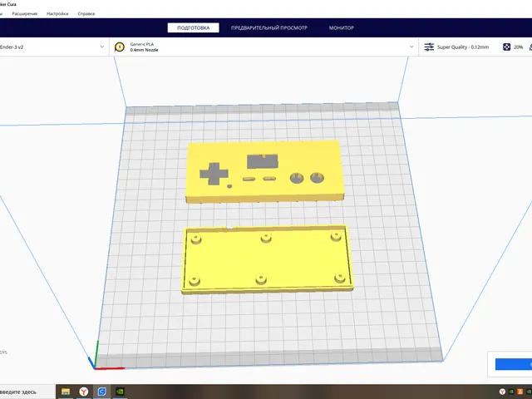Viewport: 532px width, 399px height.
Task: Switch to the ПОДГОТОВКА stage tab
Action: 194,27
